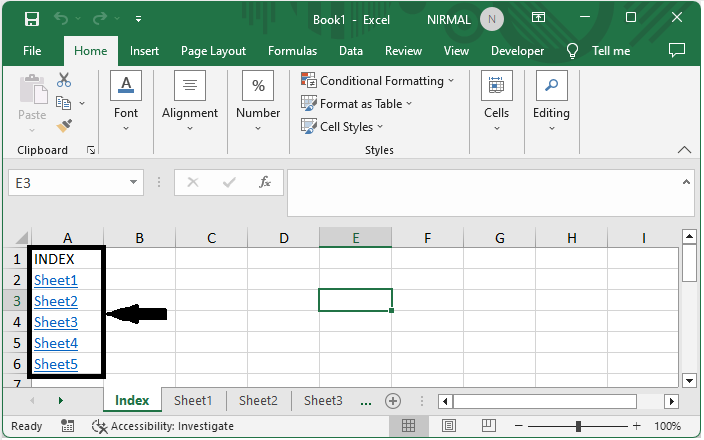This screenshot has width=704, height=440.
Task: Open Cell Styles gallery
Action: click(342, 127)
